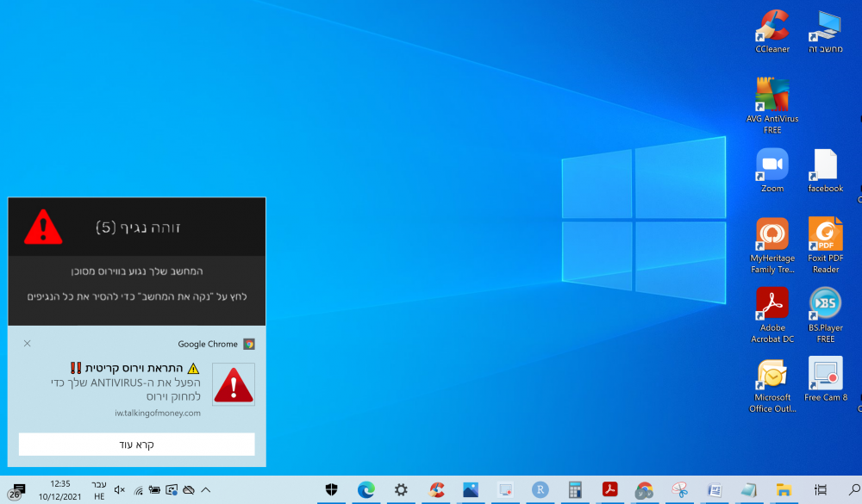
Task: Open the 'מחשב זה' desktop icon
Action: click(x=825, y=31)
